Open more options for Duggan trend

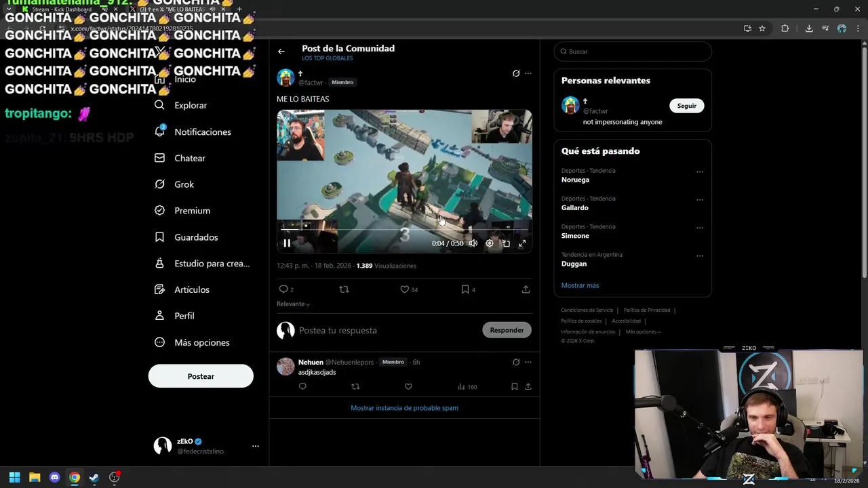(x=700, y=256)
